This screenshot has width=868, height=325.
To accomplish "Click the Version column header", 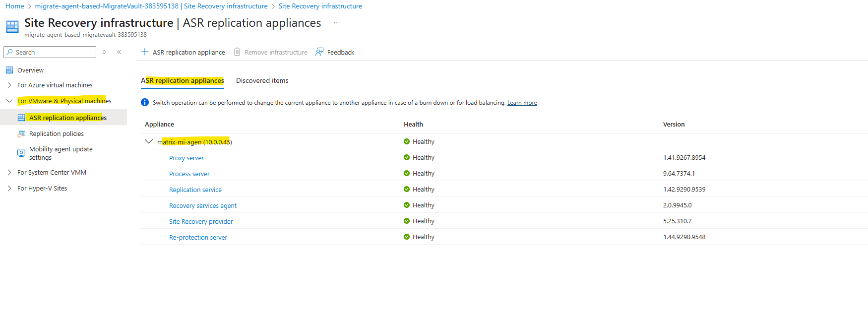I will pyautogui.click(x=674, y=124).
